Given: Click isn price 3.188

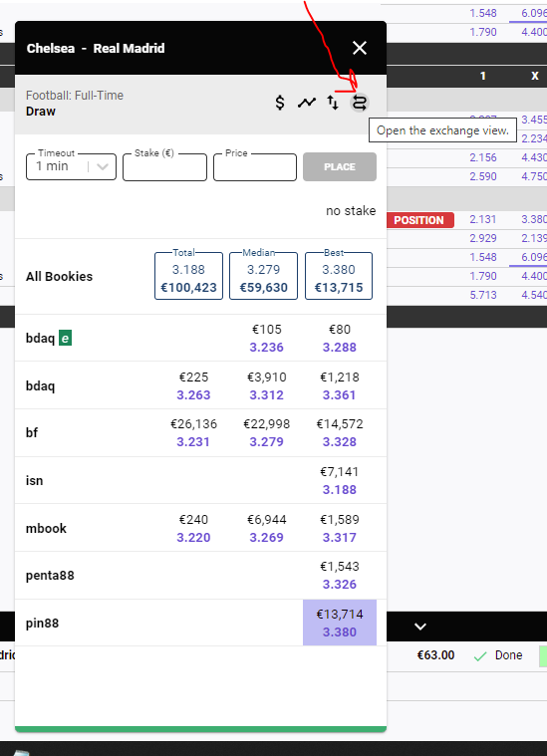Looking at the screenshot, I should (340, 490).
